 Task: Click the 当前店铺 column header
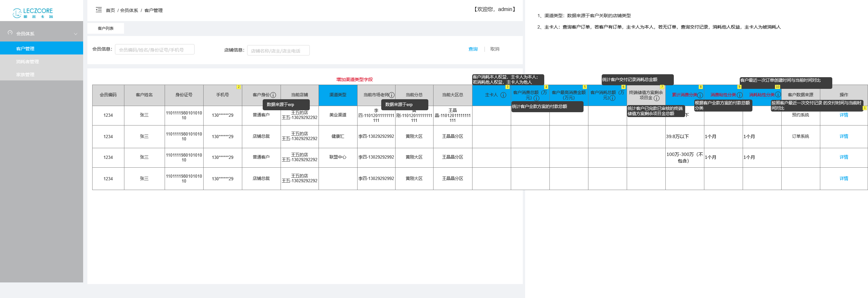[299, 95]
